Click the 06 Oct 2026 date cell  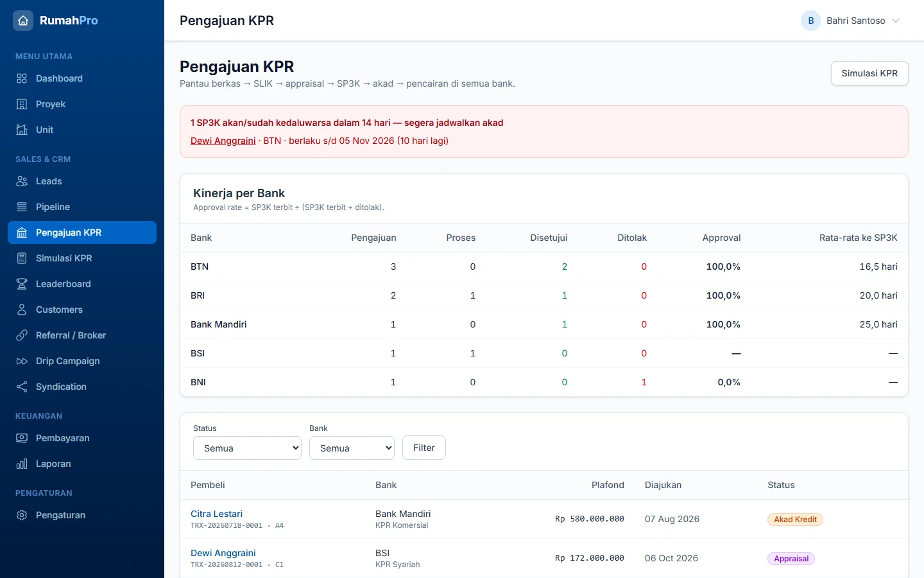click(x=671, y=558)
